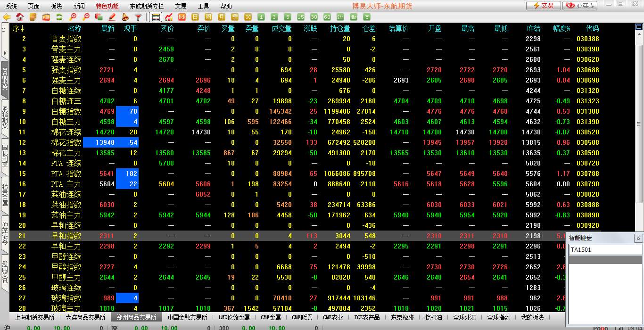Viewport: 644px width, 330px height.
Task: Switch to the 大连商品交易所 tab
Action: 85,317
